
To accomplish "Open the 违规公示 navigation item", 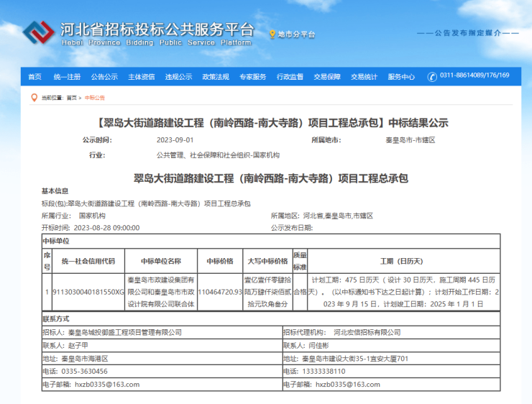I will pyautogui.click(x=178, y=77).
